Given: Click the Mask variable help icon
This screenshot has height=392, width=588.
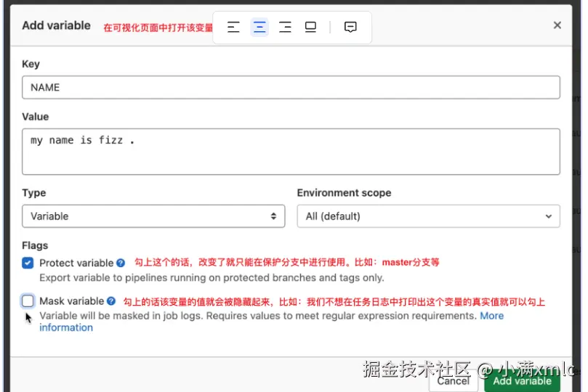Looking at the screenshot, I should coord(111,301).
